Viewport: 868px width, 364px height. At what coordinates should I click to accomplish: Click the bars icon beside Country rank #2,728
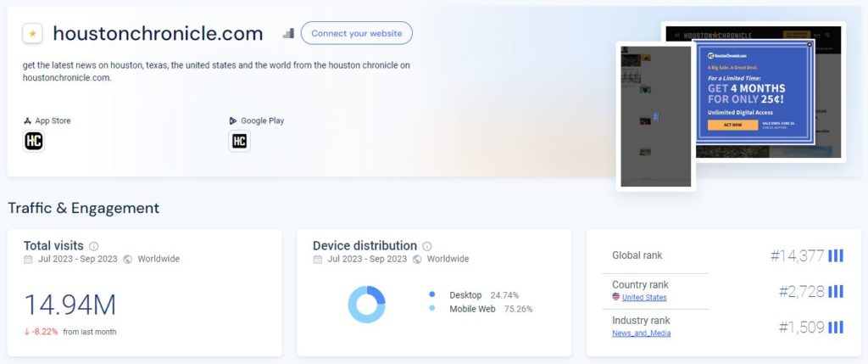click(x=835, y=291)
